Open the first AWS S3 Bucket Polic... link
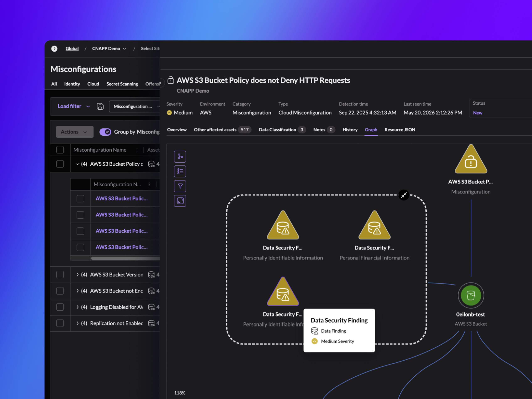 122,199
